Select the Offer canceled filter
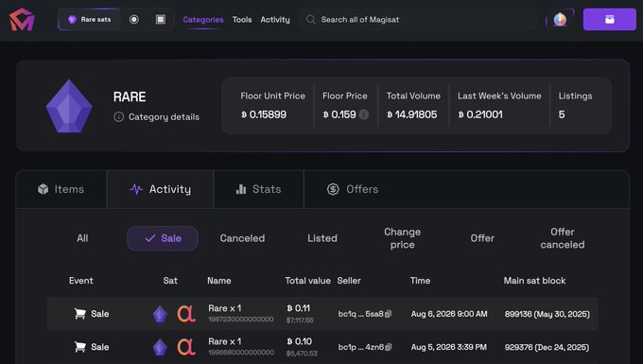Screen dimensions: 643x364 563,238
